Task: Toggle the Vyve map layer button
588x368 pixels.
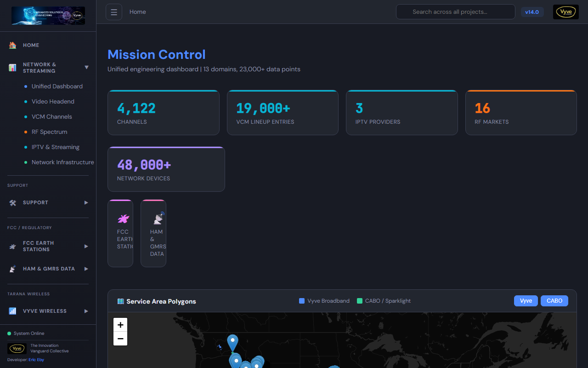Action: [526, 301]
